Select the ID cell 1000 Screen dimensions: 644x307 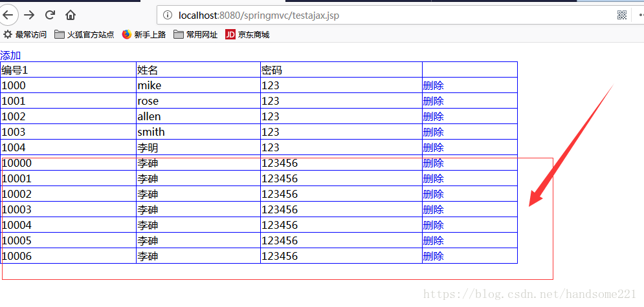click(69, 85)
